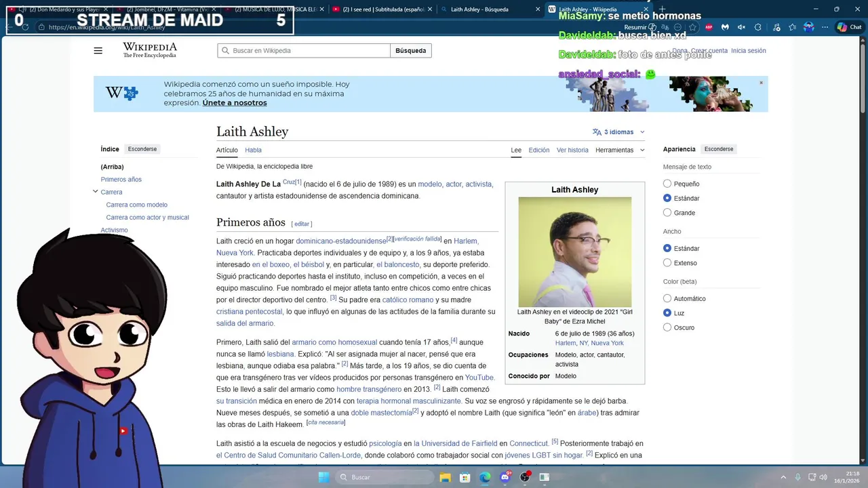Open the favorites list icon

point(792,27)
